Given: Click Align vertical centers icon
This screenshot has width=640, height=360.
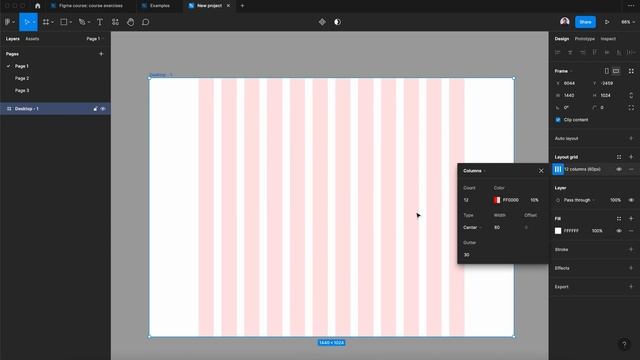Looking at the screenshot, I should [x=607, y=53].
